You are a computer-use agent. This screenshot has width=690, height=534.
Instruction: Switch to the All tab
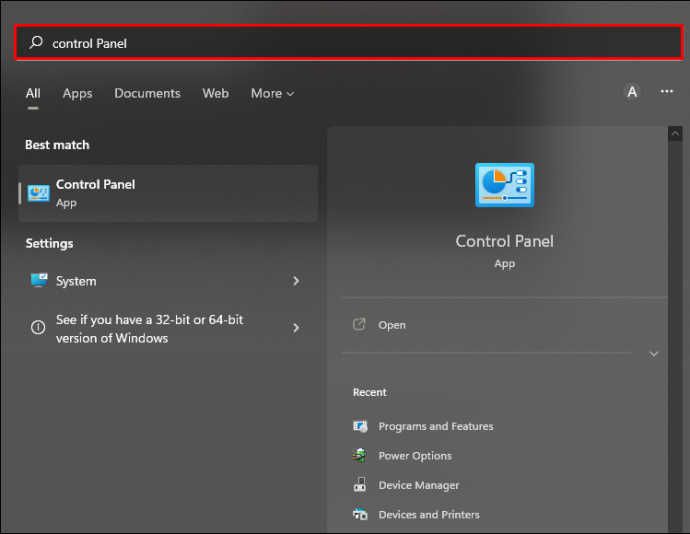click(33, 93)
